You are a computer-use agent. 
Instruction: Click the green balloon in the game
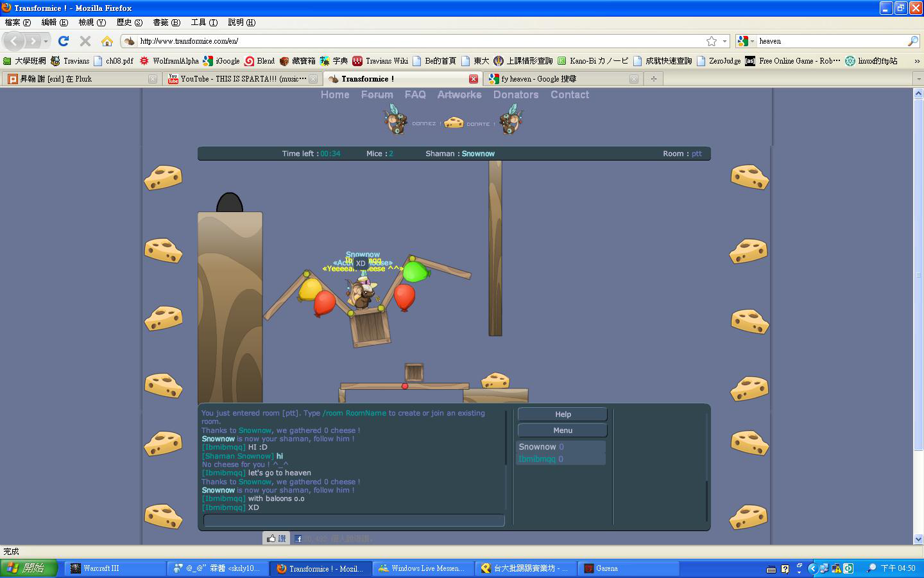[x=416, y=272]
